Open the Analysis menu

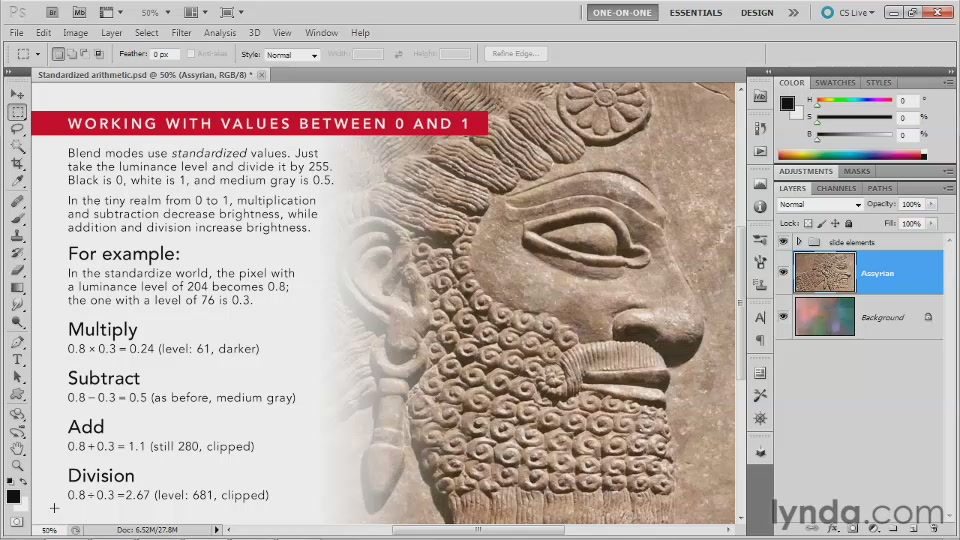(220, 32)
